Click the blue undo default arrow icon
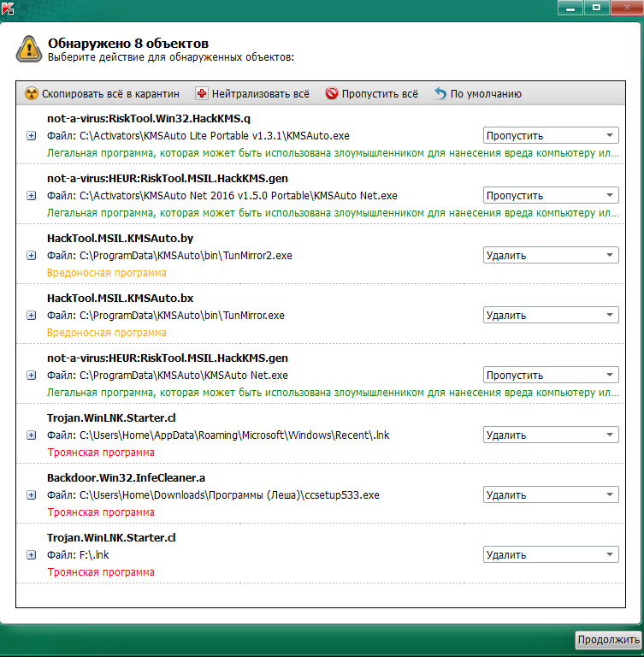 pyautogui.click(x=440, y=93)
